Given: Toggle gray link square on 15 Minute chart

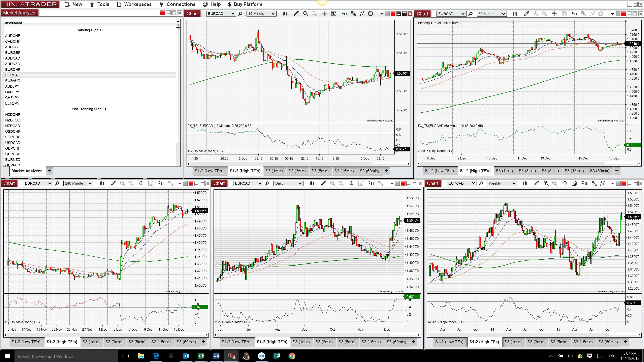Looking at the screenshot, I should [387, 14].
